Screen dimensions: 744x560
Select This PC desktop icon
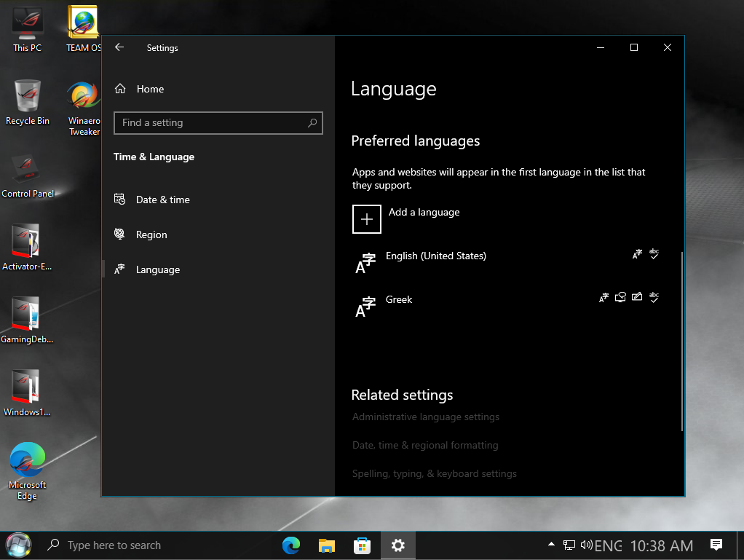pos(27,29)
